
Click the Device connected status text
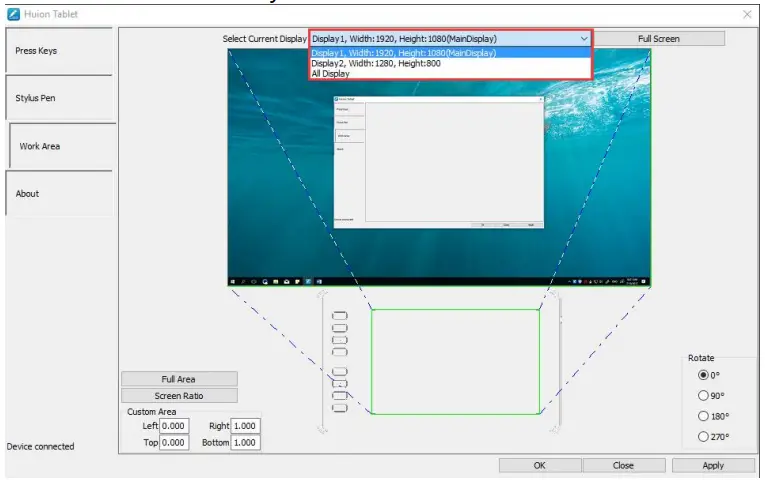[40, 446]
